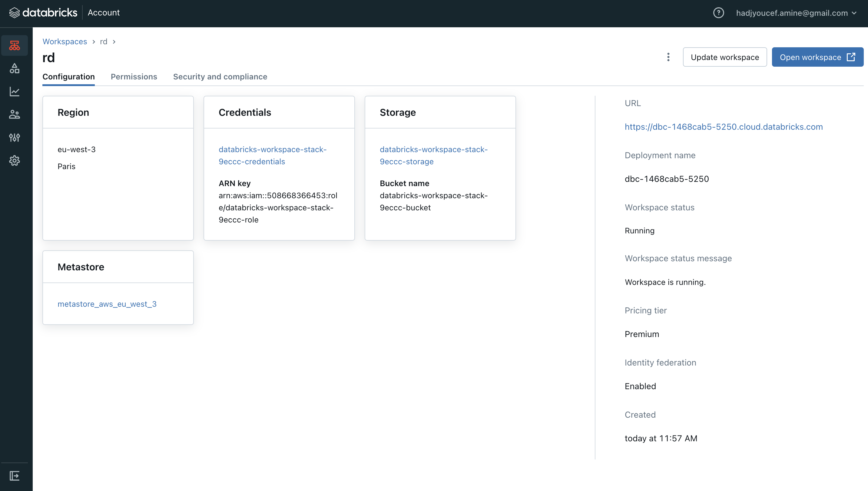Screen dimensions: 868x491
Task: Click the Deployment name label
Action: (x=660, y=155)
